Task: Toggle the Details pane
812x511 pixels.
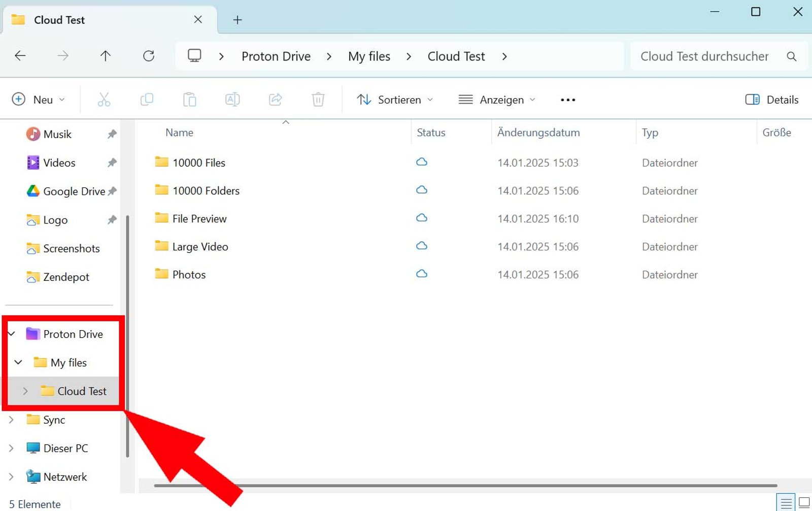Action: pos(771,100)
